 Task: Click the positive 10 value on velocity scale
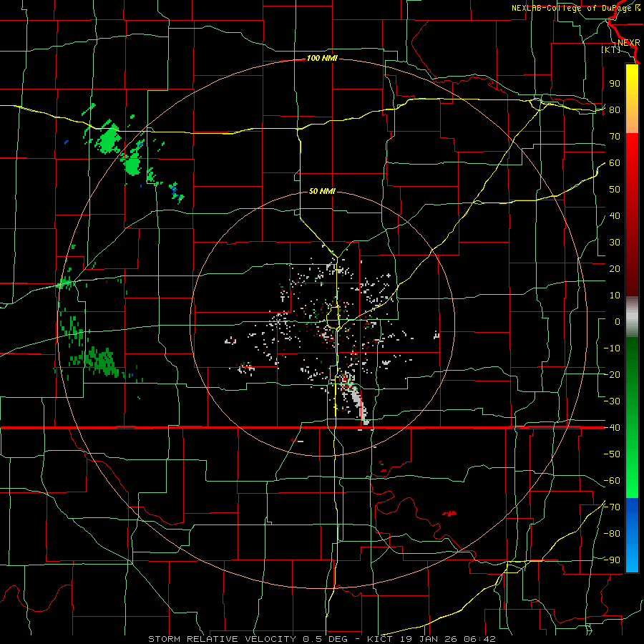[615, 296]
